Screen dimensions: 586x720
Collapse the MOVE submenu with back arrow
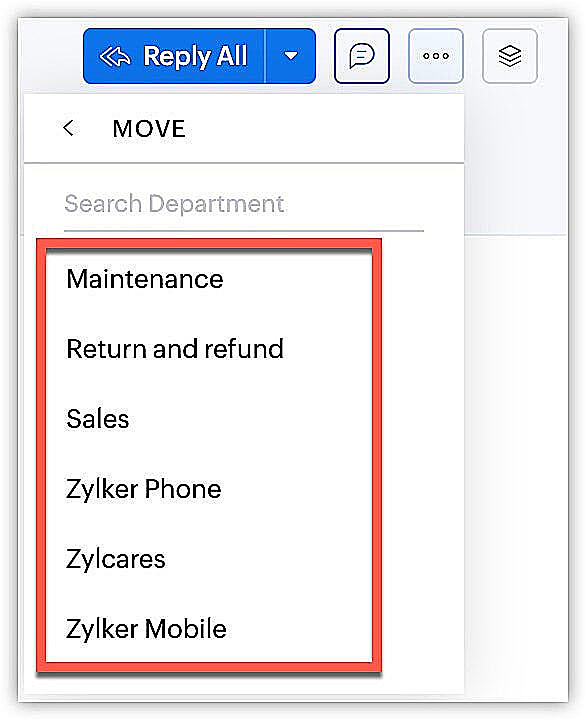pos(69,128)
